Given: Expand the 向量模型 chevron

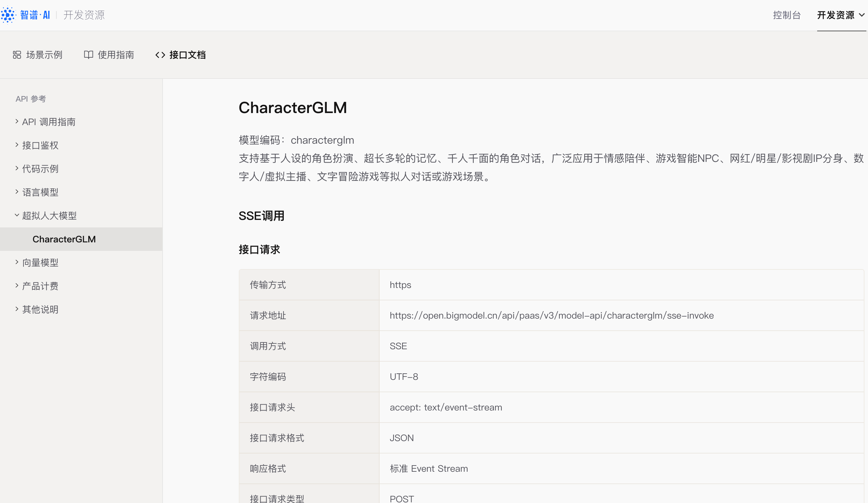Looking at the screenshot, I should [17, 262].
